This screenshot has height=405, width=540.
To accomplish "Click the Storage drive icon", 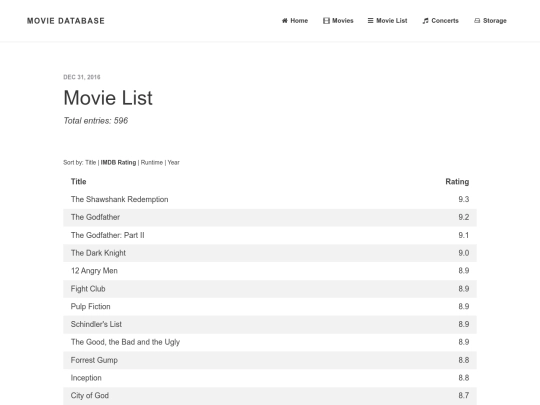I will [x=477, y=21].
